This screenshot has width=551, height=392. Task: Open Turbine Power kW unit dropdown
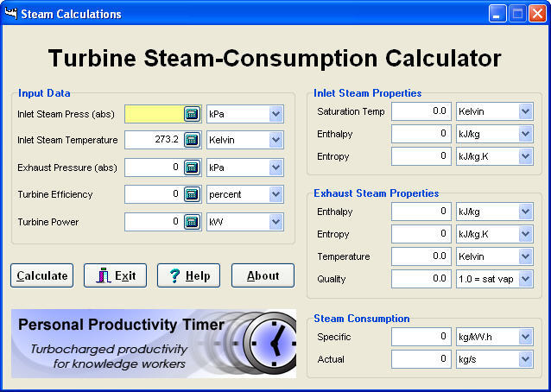click(x=275, y=223)
